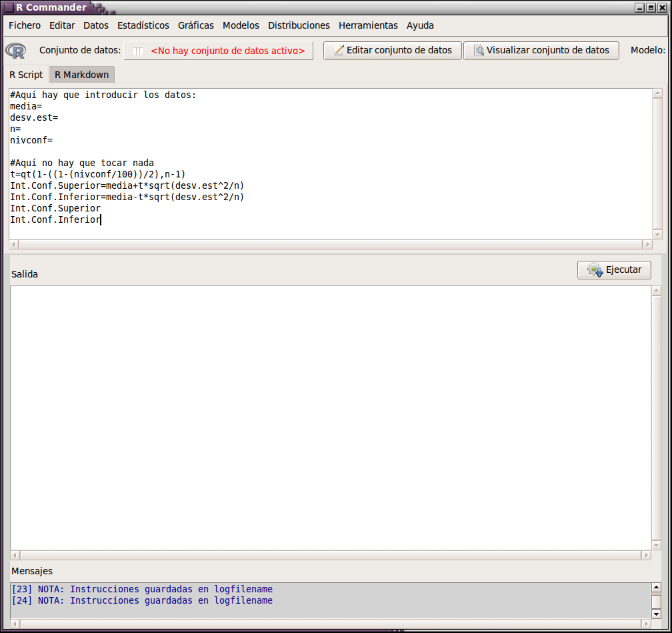
Task: Click the R Commander window title icon
Action: 9,7
